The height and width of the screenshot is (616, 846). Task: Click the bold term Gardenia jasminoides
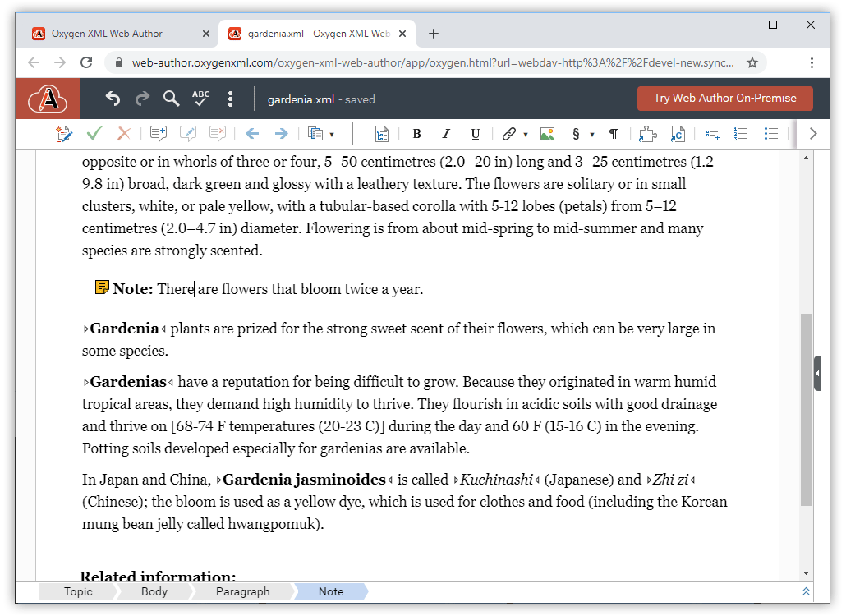[x=304, y=480]
